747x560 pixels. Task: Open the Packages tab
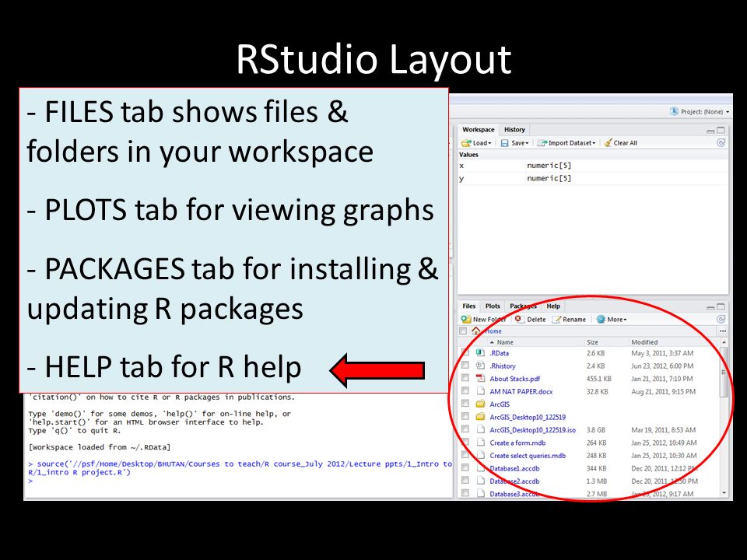(523, 306)
